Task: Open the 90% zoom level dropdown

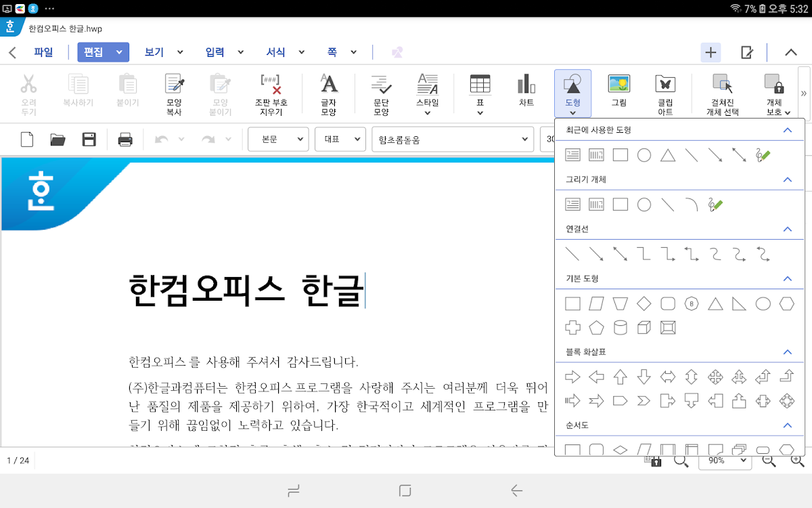Action: click(725, 461)
